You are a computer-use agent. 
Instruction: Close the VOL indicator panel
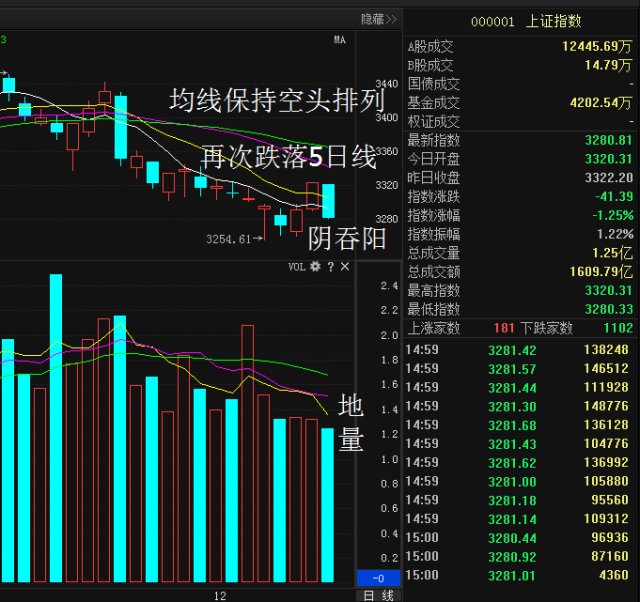pyautogui.click(x=345, y=267)
